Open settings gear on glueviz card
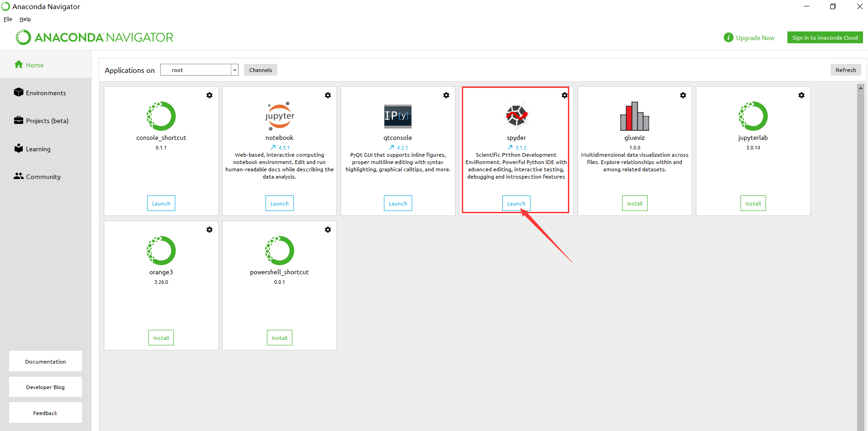Image resolution: width=868 pixels, height=431 pixels. pyautogui.click(x=683, y=95)
